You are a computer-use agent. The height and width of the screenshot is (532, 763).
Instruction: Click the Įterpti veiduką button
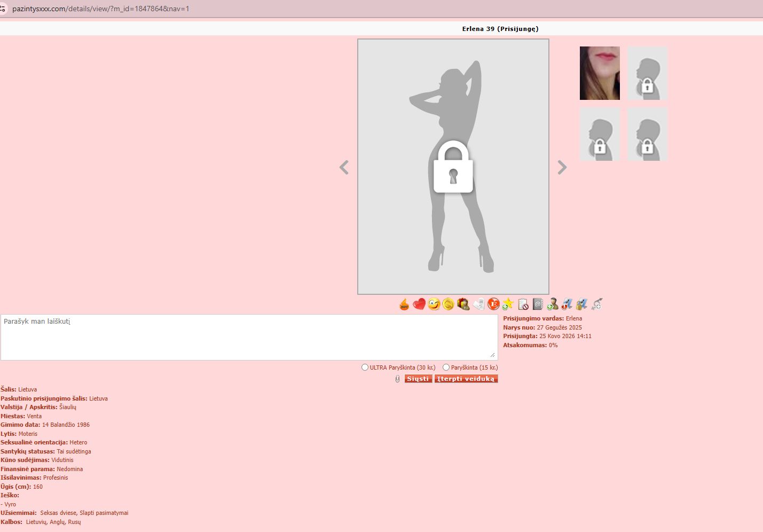tap(466, 379)
